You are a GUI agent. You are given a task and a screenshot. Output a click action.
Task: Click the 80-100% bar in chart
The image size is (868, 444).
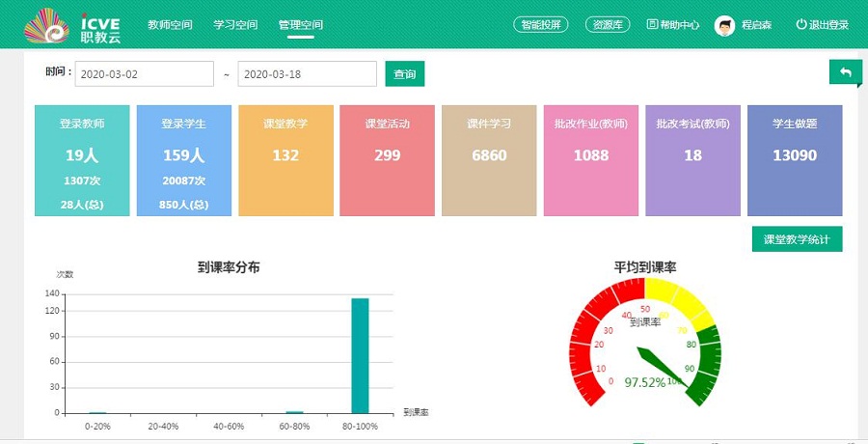360,355
